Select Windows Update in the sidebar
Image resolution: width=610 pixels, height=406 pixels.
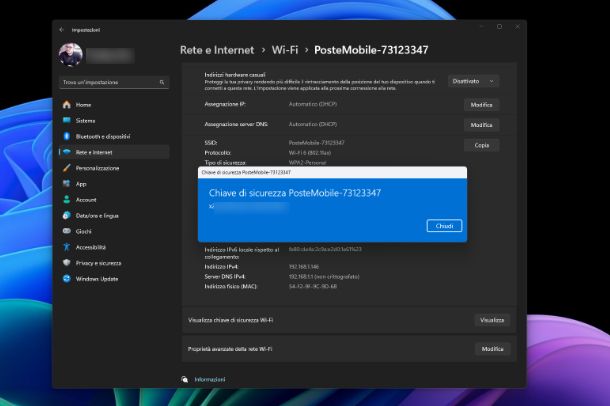click(97, 279)
